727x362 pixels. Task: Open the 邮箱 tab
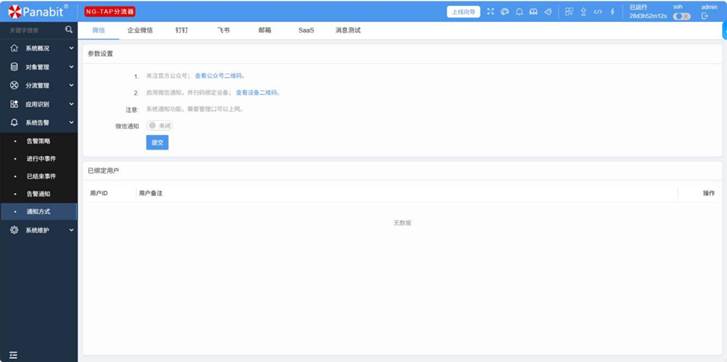coord(265,30)
